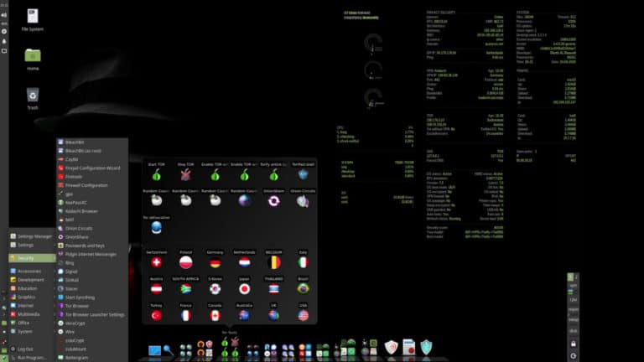This screenshot has width=644, height=362.
Task: Select the Canada flag icon
Action: click(215, 315)
